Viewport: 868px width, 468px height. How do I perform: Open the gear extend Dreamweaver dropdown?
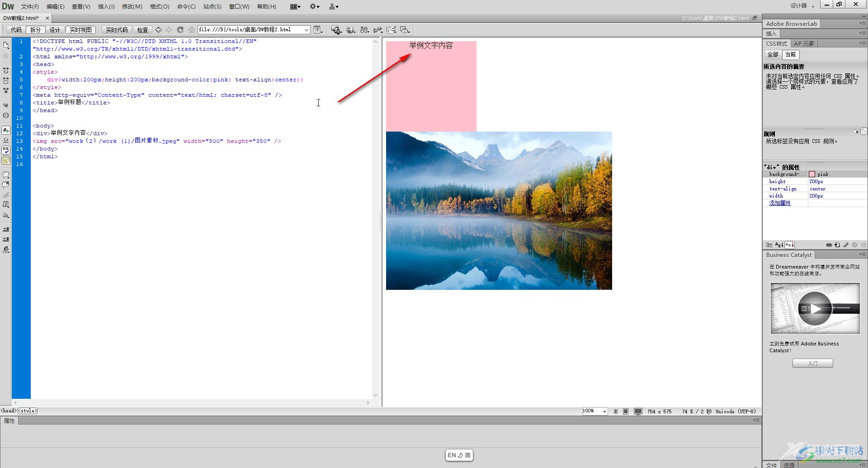(x=315, y=6)
